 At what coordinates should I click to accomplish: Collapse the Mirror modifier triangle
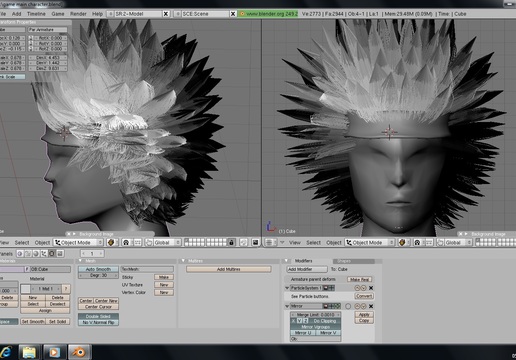pos(287,306)
